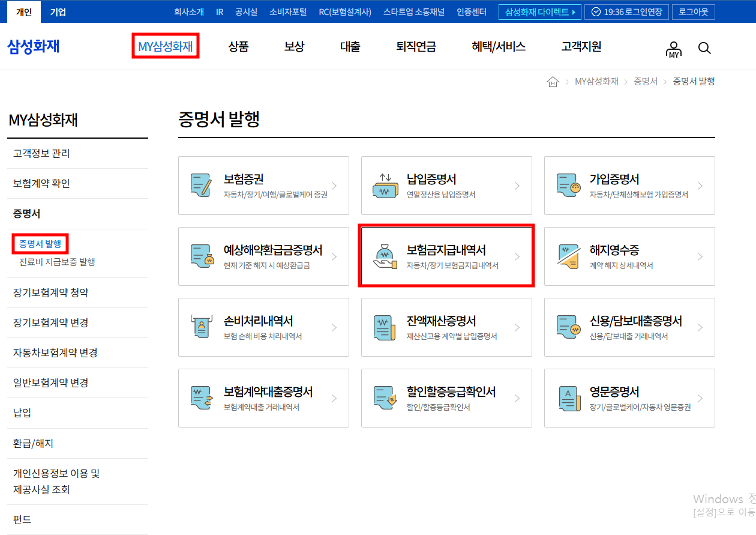
Task: Click the 손비처리내역서 icon
Action: pyautogui.click(x=202, y=327)
